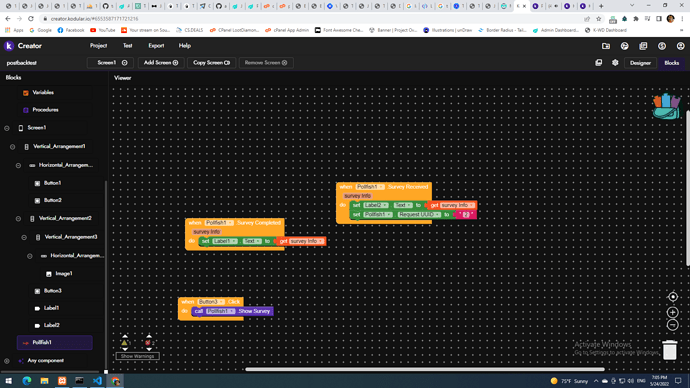The width and height of the screenshot is (690, 388).
Task: Open the account profile icon in the header
Action: 680,46
